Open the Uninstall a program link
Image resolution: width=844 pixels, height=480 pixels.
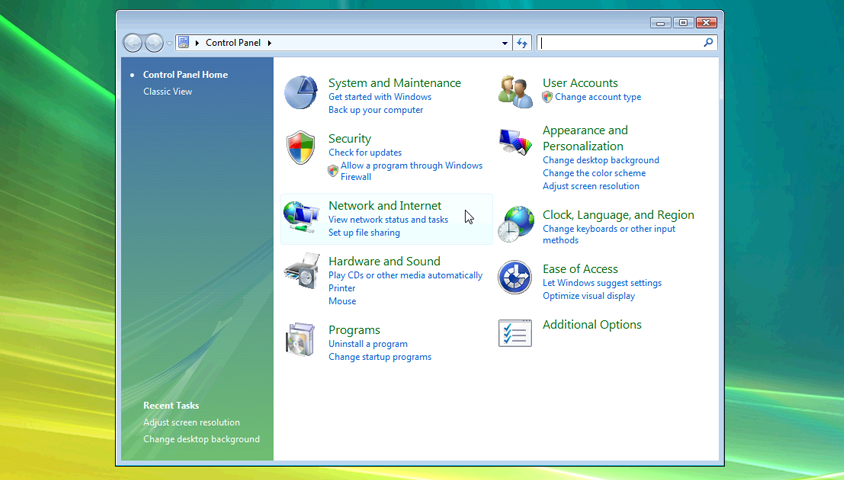pyautogui.click(x=367, y=344)
